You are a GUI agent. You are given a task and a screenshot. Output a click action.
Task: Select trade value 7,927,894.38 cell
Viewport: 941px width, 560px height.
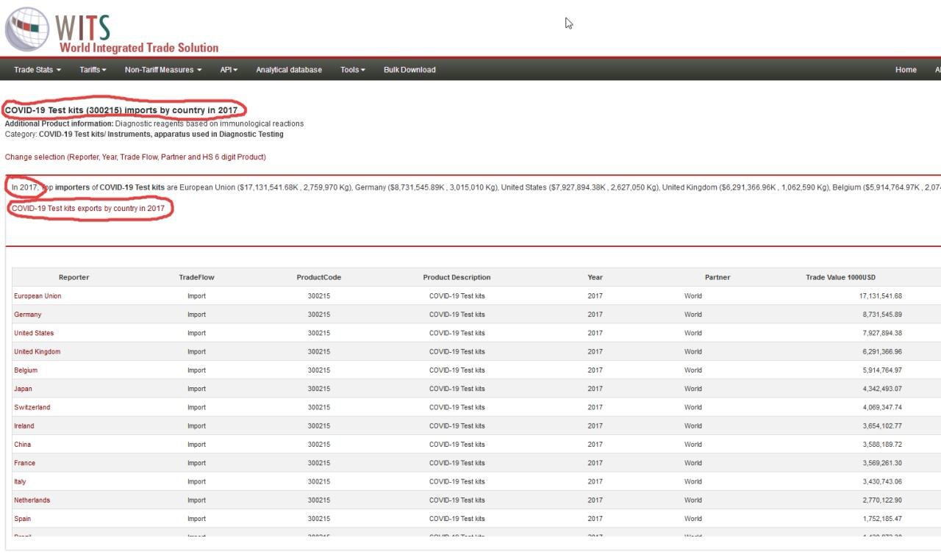(882, 333)
